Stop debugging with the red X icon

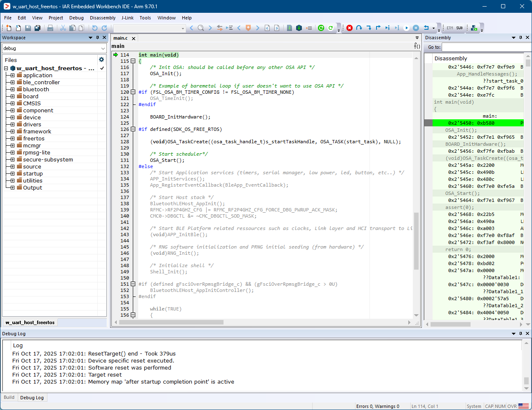(350, 28)
